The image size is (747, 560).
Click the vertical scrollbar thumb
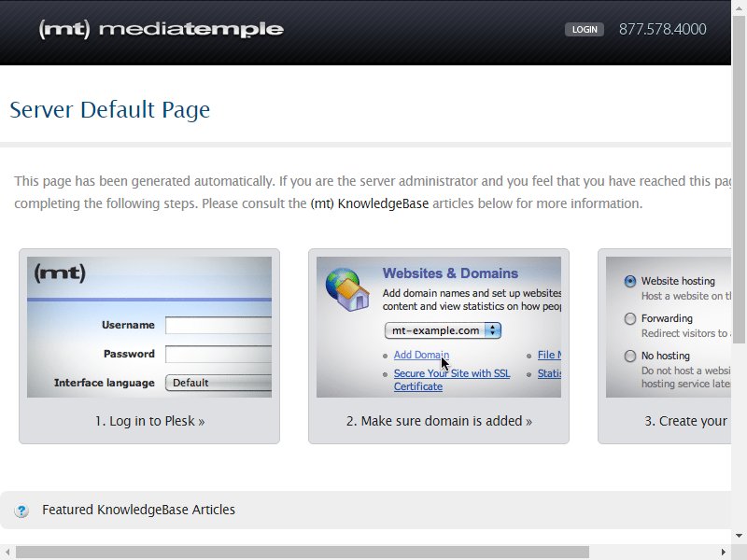(739, 178)
